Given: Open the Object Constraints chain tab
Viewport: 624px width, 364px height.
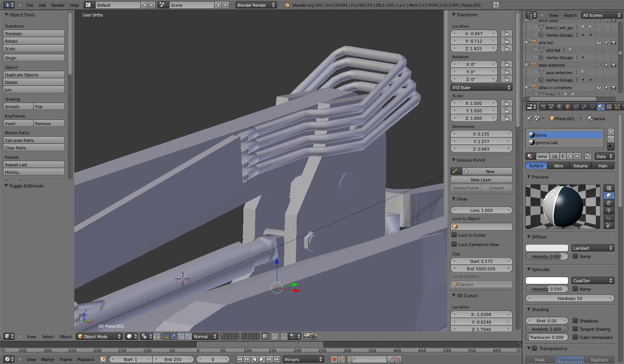Looking at the screenshot, I should pyautogui.click(x=576, y=107).
